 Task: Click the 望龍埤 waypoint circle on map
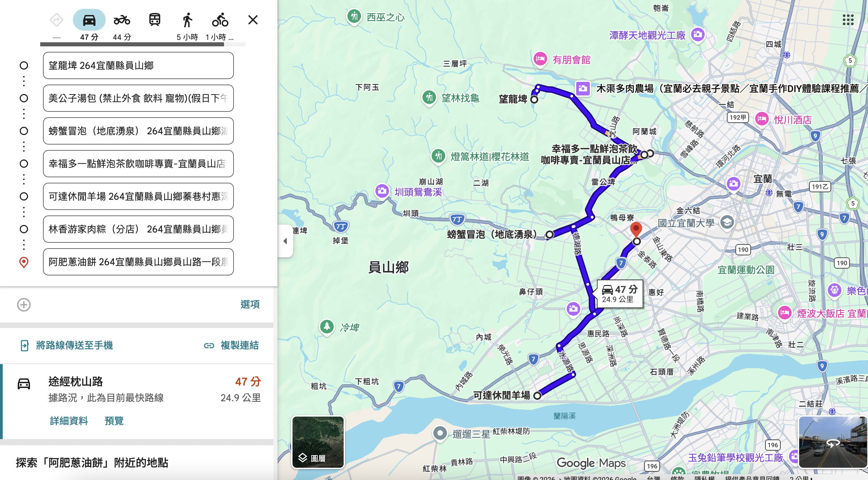tap(534, 100)
